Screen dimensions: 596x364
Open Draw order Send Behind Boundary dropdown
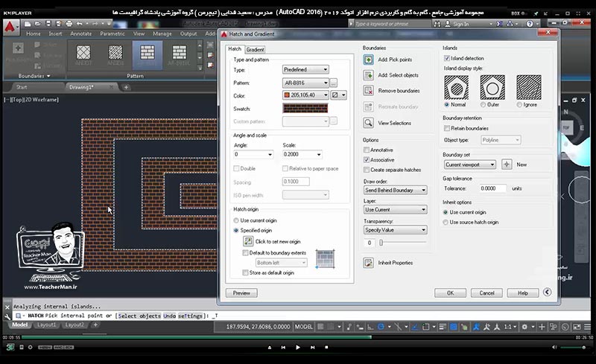(396, 190)
